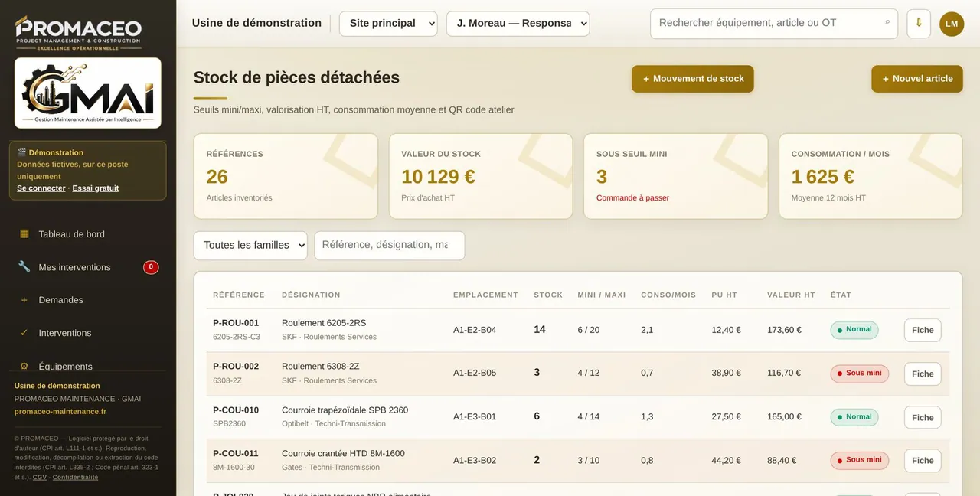Click location A1-E2-B04
The image size is (980, 496).
click(475, 330)
